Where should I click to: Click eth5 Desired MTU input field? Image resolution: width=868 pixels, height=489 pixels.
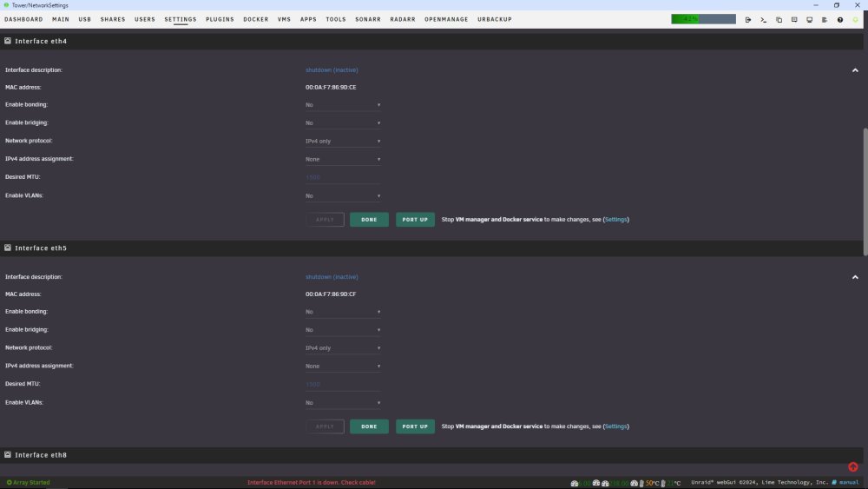click(343, 384)
